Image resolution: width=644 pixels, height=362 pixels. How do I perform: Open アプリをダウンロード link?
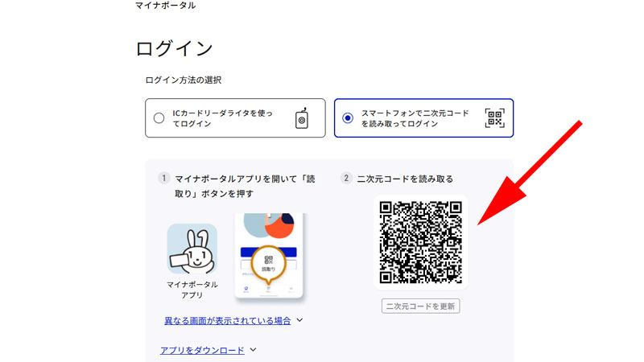pyautogui.click(x=202, y=350)
